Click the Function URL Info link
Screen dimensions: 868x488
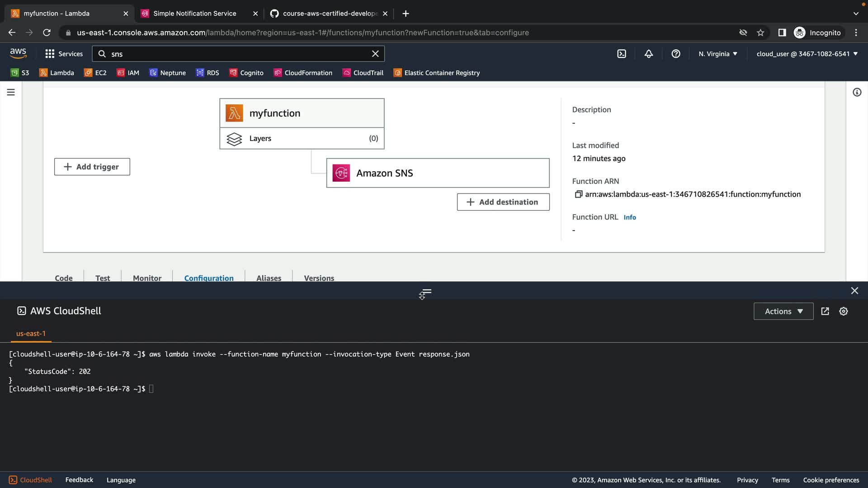click(x=630, y=217)
